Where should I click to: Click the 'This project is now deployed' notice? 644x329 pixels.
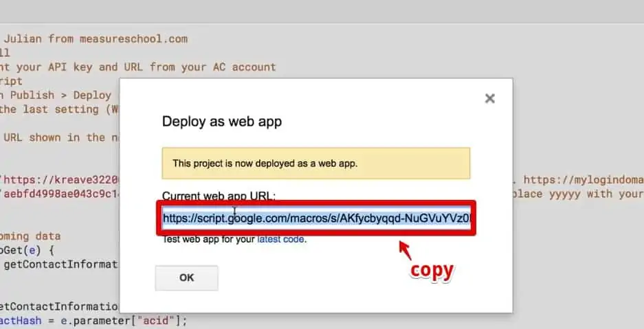(x=316, y=163)
